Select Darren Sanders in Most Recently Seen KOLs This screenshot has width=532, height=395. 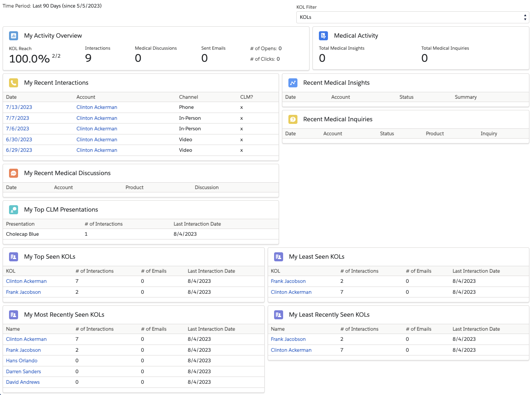click(23, 372)
